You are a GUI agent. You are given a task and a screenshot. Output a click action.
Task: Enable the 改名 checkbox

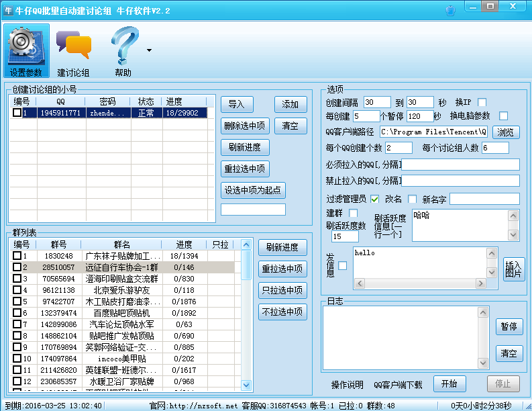coord(412,199)
